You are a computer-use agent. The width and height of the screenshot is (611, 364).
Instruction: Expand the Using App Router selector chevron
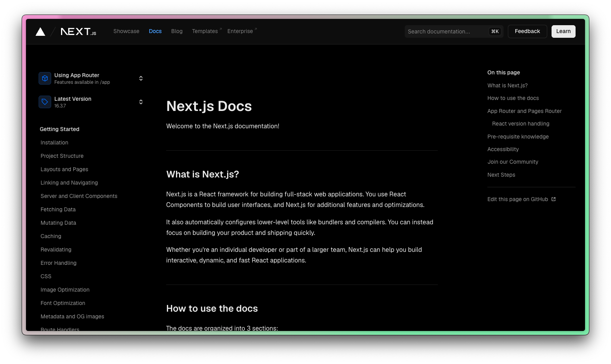(x=141, y=78)
